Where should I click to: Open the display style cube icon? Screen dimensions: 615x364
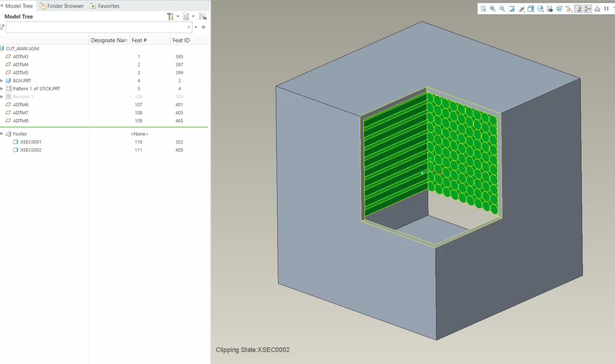531,9
